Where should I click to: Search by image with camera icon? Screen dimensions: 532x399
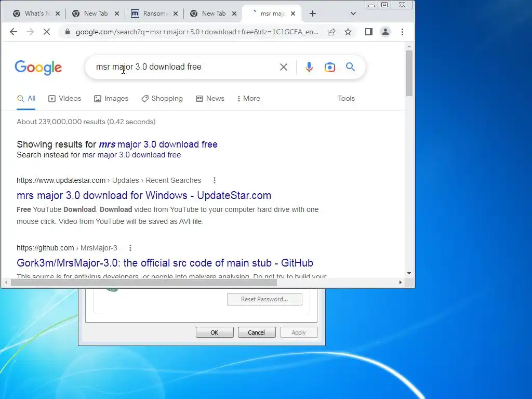coord(330,67)
